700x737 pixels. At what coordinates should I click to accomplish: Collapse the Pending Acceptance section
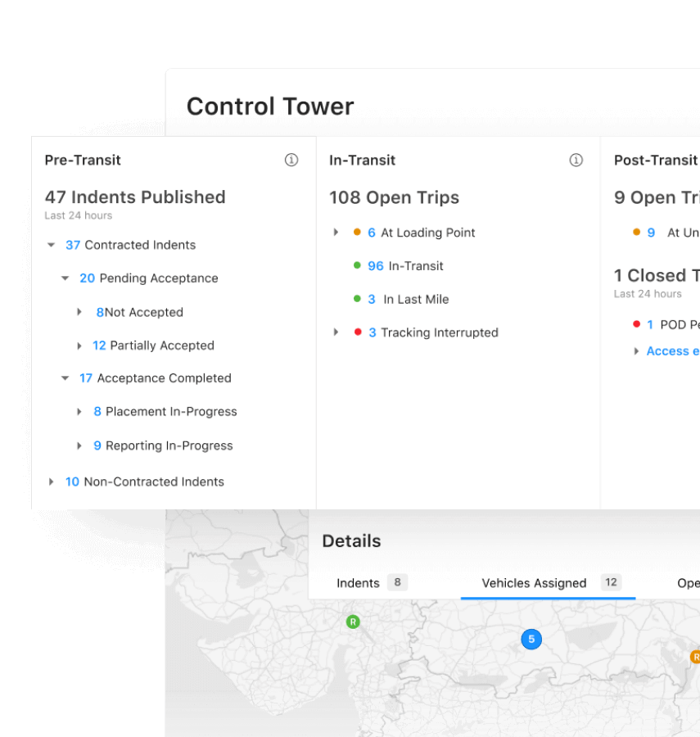coord(65,278)
